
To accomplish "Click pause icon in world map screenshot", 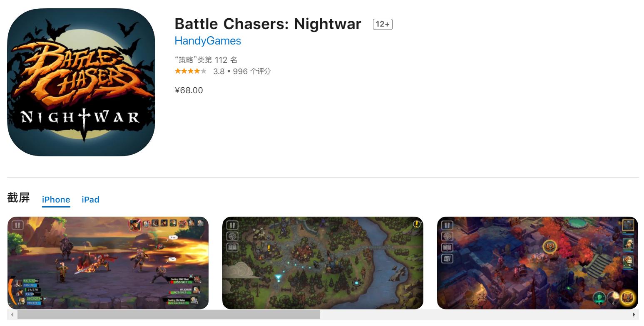I will point(232,226).
